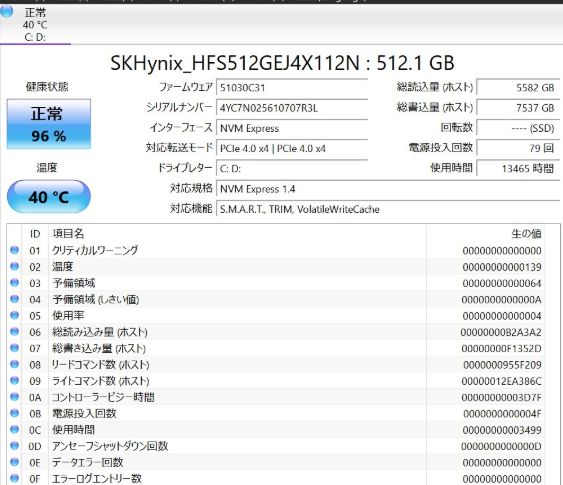Click the 項目名 column header
This screenshot has height=485, width=563.
click(68, 234)
